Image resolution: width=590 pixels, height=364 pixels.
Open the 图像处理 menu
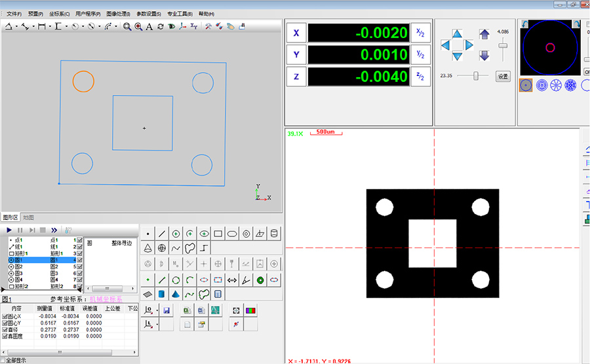(x=118, y=13)
